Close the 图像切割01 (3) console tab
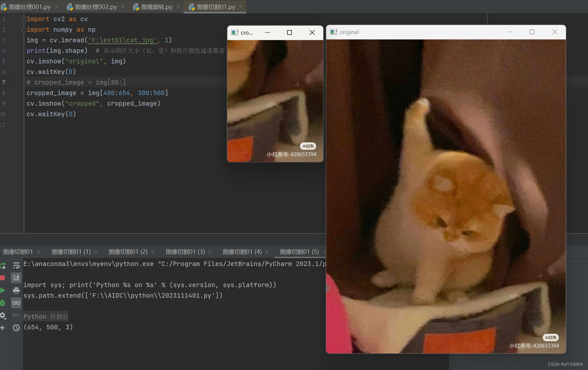This screenshot has width=588, height=370. pos(210,252)
